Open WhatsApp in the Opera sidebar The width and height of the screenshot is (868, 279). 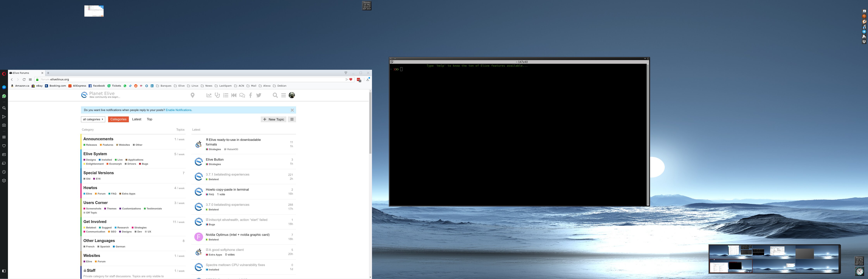(x=4, y=96)
